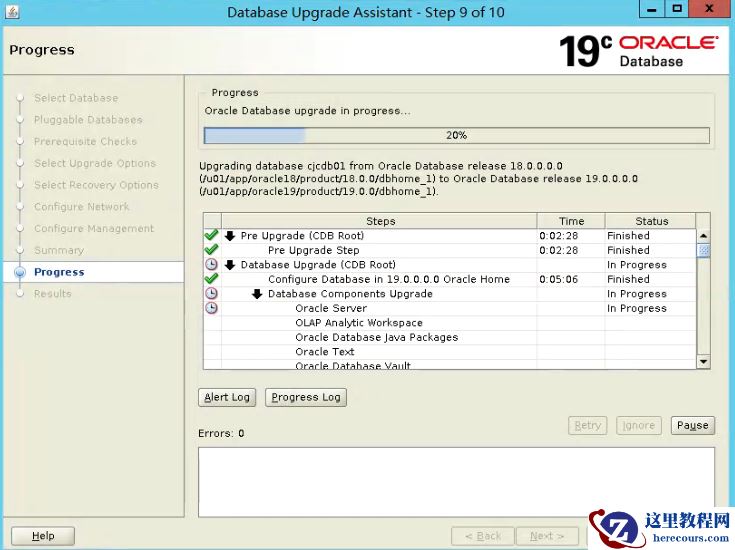Viewport: 735px width, 550px height.
Task: Select the Progress step in sidebar
Action: coord(59,272)
